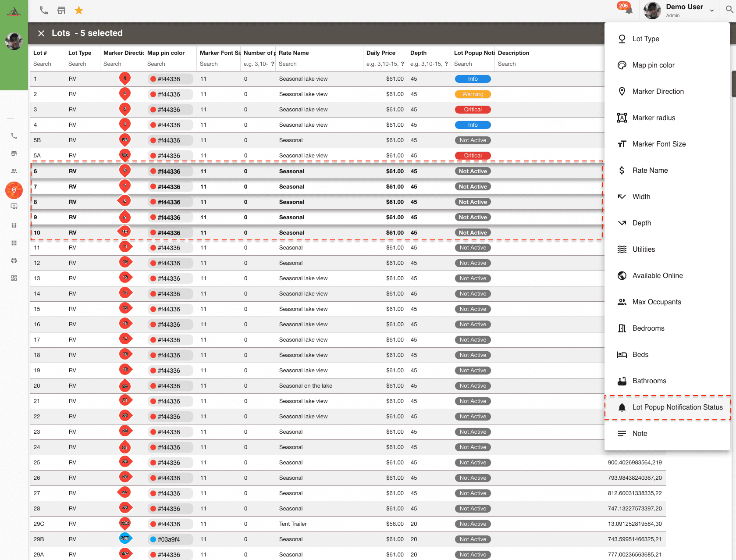Focus the Rate Name search field
This screenshot has width=736, height=560.
pos(319,64)
